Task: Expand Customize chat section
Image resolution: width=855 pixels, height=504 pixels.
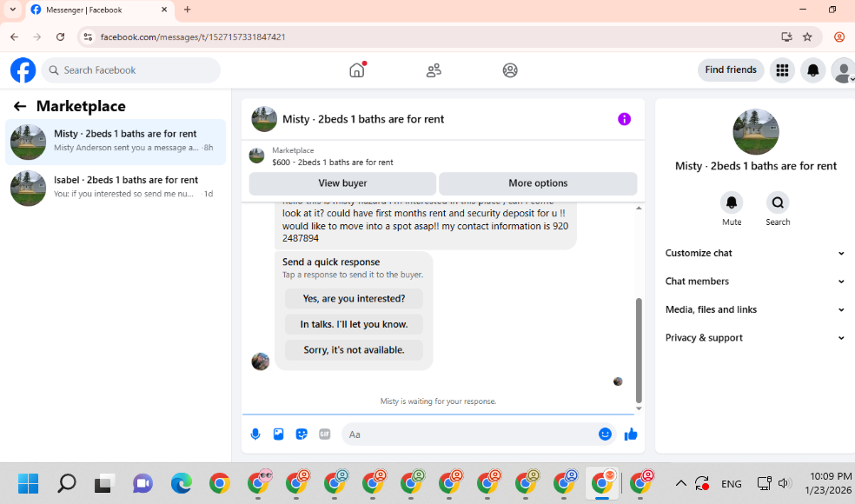Action: click(x=755, y=253)
